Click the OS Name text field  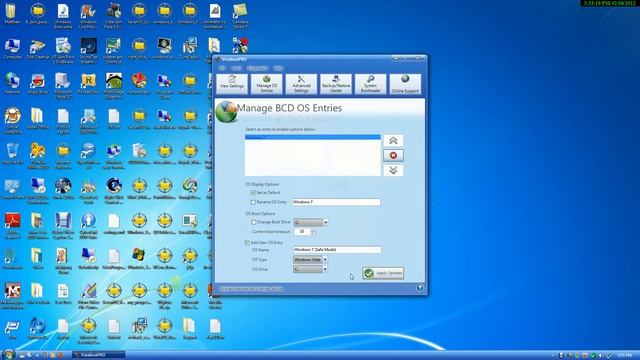point(337,250)
